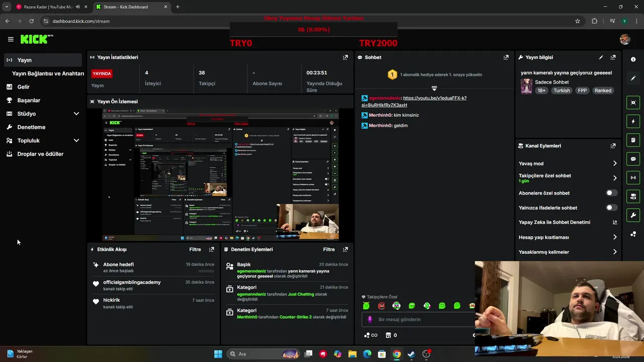Pop out the Yayın bilgisi panel
Viewport: 644px width, 362px height.
(613, 57)
